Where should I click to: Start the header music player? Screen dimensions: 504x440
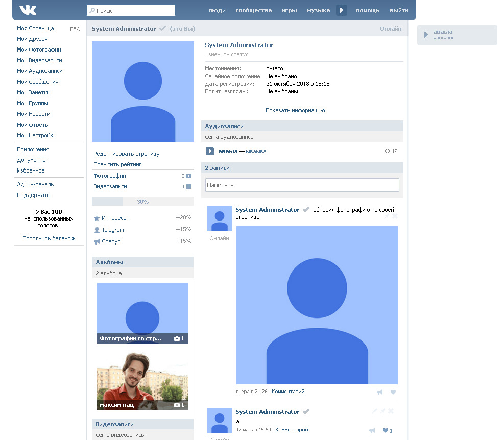(x=341, y=10)
